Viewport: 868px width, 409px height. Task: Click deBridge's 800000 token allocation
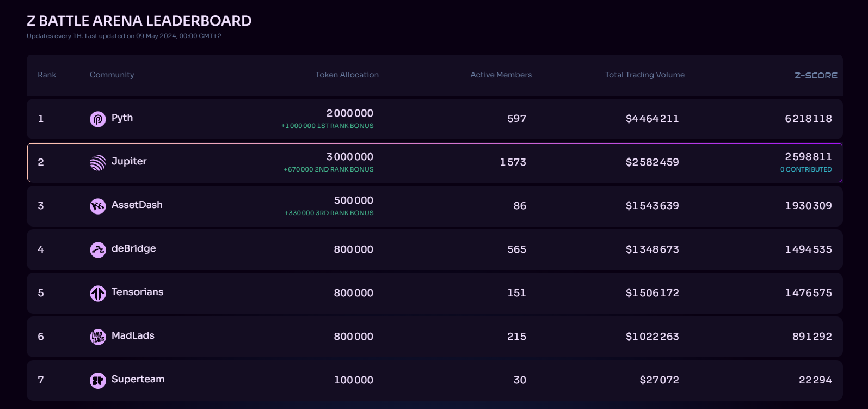(x=354, y=249)
